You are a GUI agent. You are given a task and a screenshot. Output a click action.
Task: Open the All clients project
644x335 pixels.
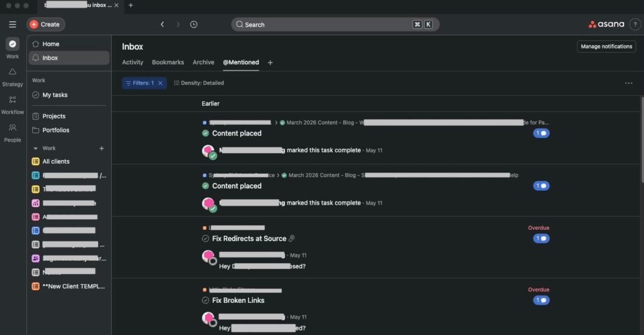click(x=69, y=162)
